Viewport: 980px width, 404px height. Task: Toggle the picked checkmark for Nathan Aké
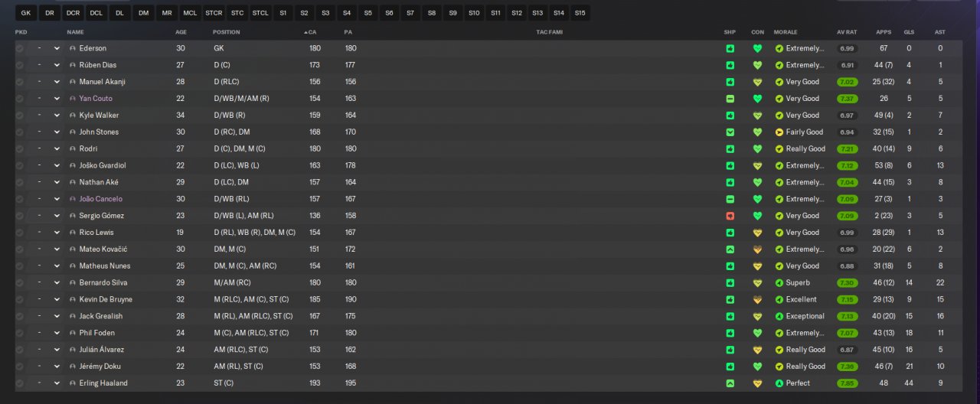tap(19, 182)
